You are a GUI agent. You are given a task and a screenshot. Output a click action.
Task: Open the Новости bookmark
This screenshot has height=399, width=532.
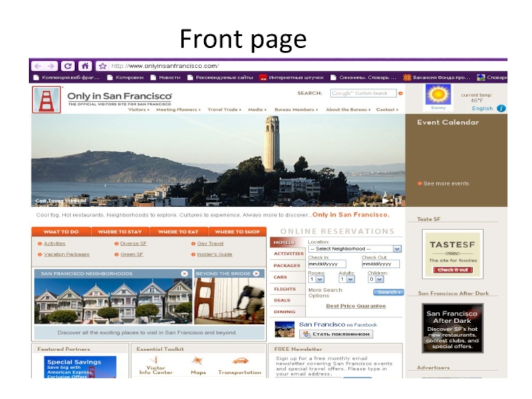[166, 78]
